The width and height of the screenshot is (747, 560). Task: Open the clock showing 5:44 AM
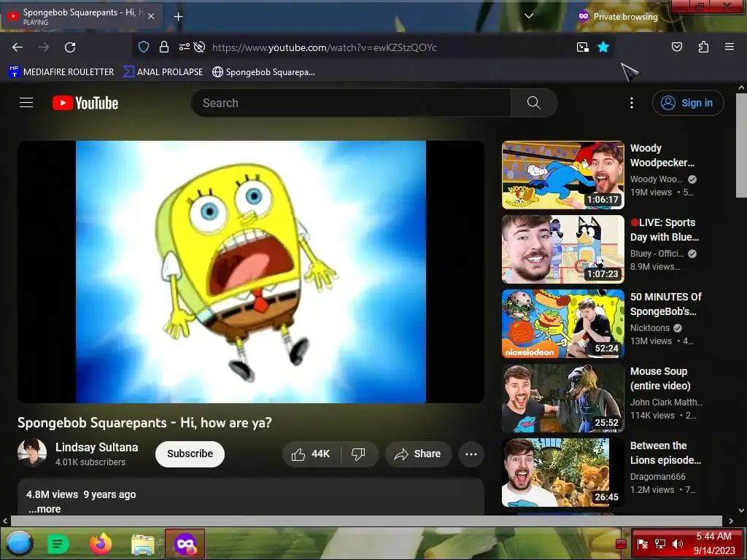pyautogui.click(x=714, y=543)
